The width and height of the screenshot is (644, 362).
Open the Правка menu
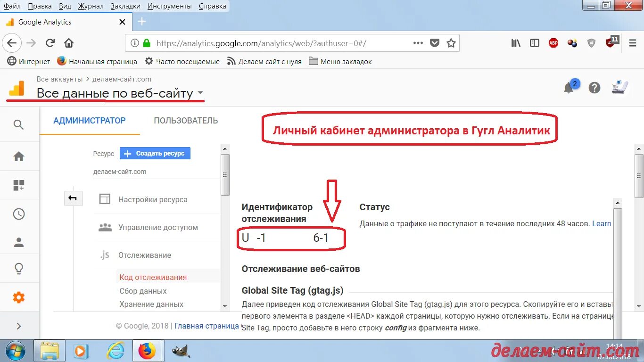(x=40, y=6)
